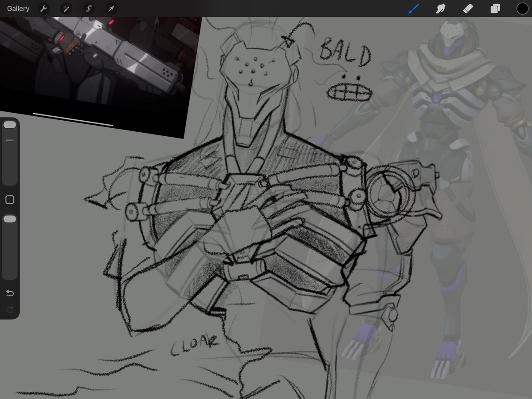
Task: Redo the last undone stroke
Action: (x=10, y=309)
